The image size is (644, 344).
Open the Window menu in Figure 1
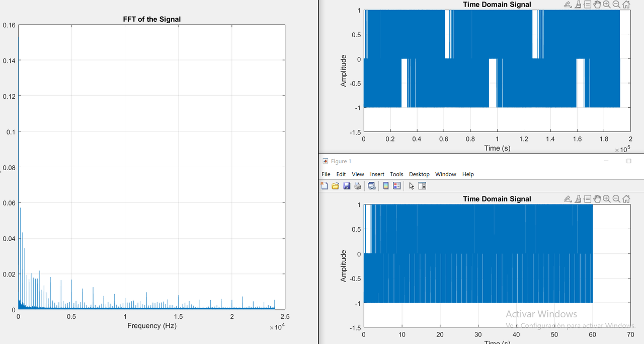click(446, 174)
